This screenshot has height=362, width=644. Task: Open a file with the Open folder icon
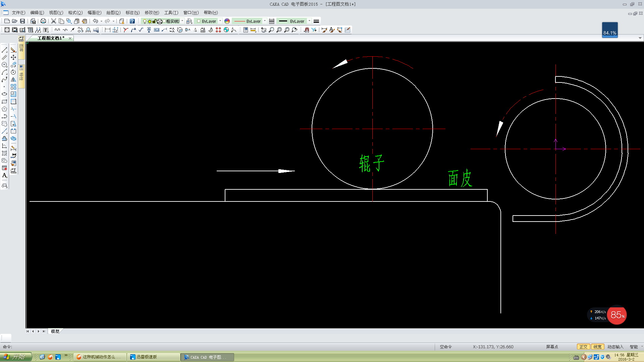[x=15, y=21]
